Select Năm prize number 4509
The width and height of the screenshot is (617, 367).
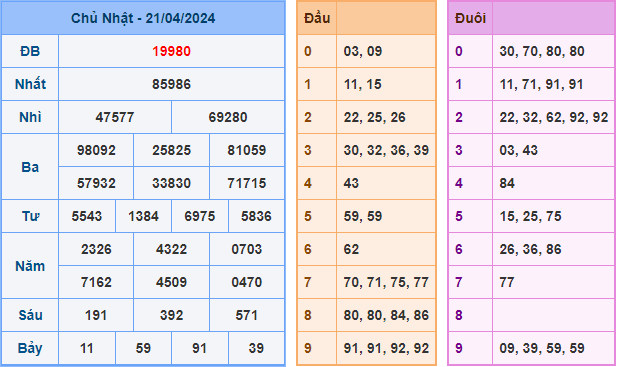point(172,282)
